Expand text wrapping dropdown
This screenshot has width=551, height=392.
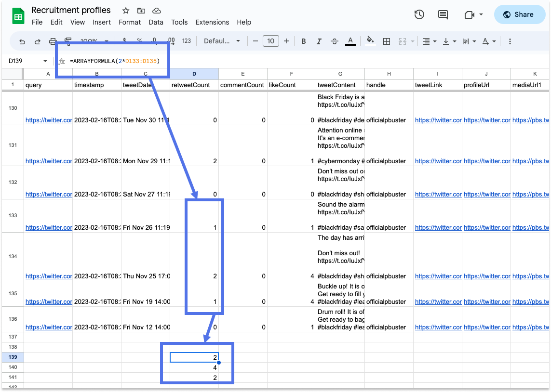click(474, 41)
